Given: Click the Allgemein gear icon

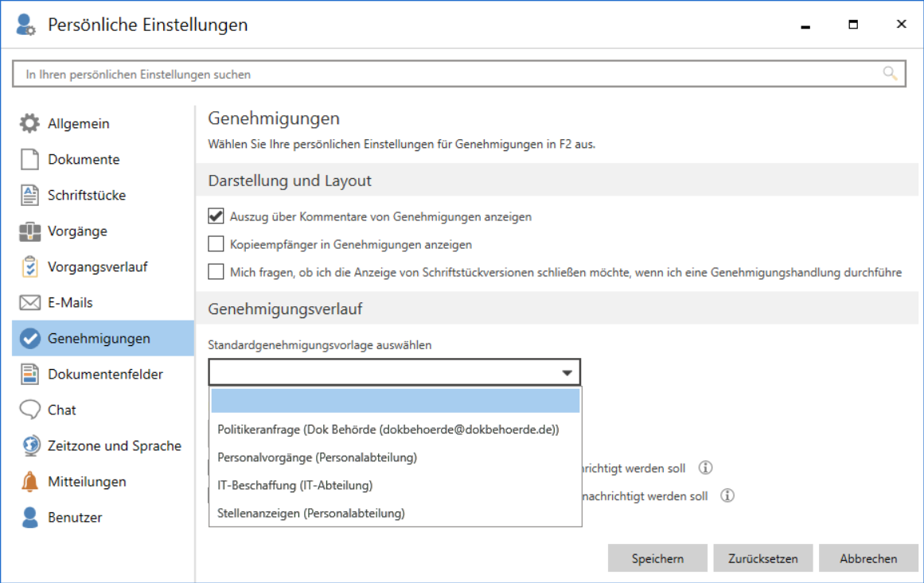Looking at the screenshot, I should click(x=29, y=124).
